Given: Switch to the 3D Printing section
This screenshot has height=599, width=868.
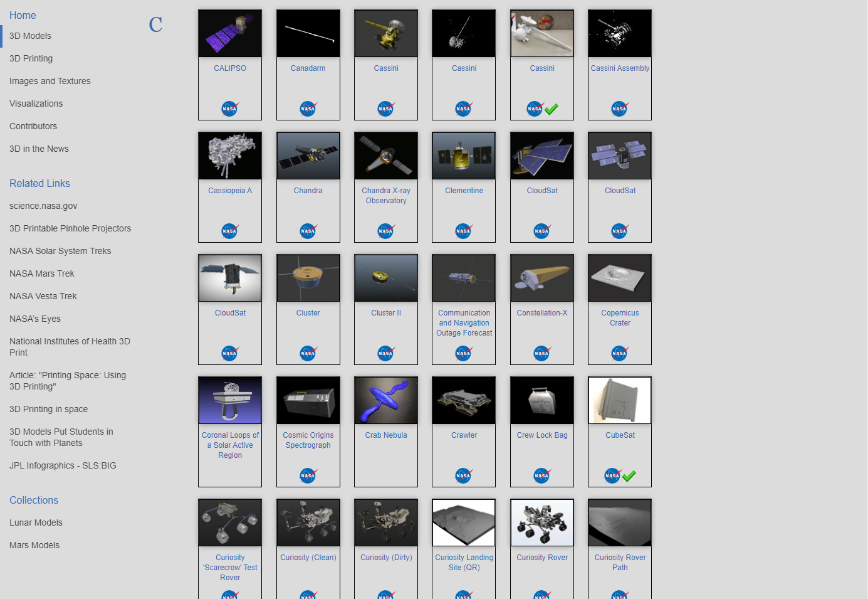Looking at the screenshot, I should (x=31, y=58).
